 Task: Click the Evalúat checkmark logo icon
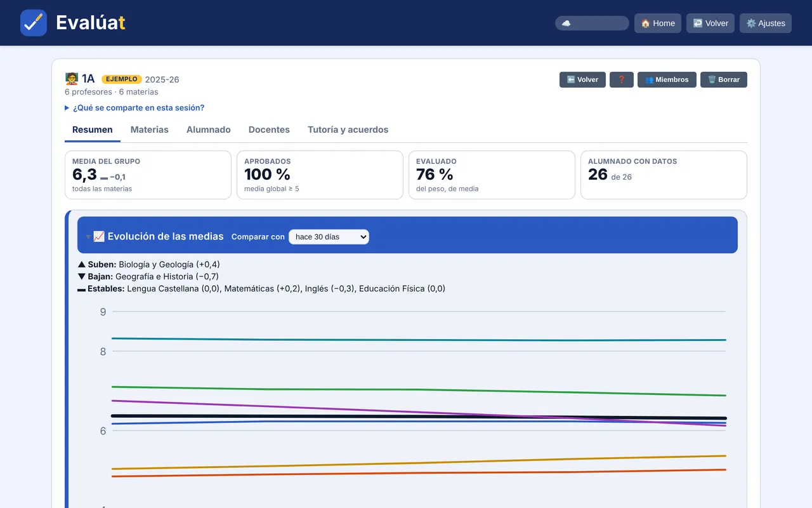[34, 23]
